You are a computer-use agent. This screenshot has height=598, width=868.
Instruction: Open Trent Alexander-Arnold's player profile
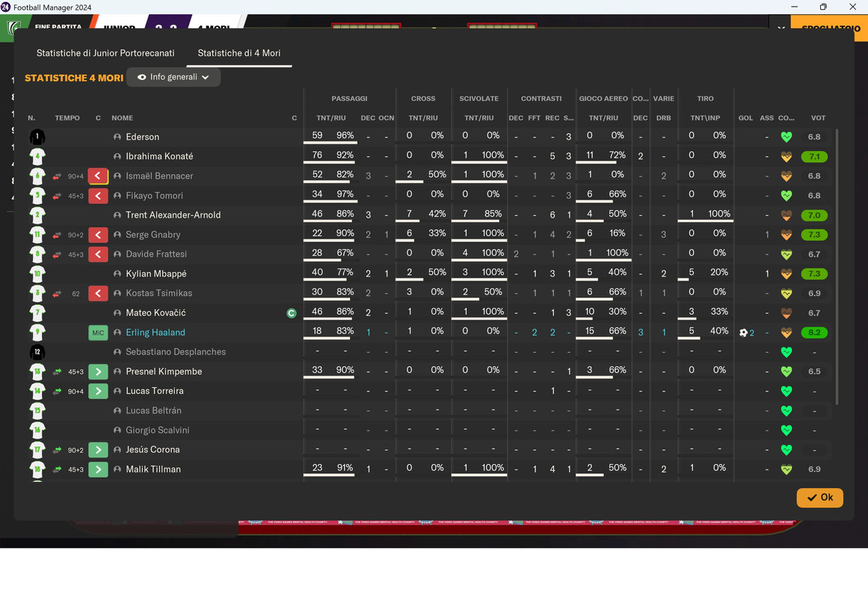(173, 215)
